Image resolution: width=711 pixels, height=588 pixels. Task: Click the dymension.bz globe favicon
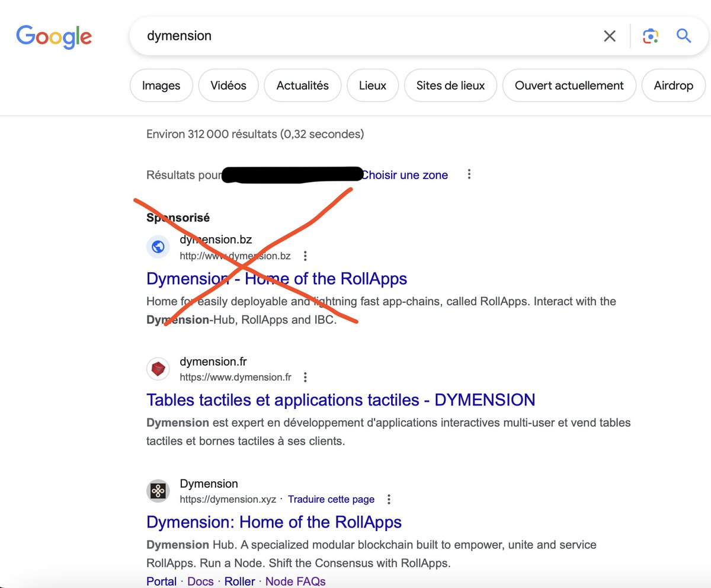(x=158, y=247)
